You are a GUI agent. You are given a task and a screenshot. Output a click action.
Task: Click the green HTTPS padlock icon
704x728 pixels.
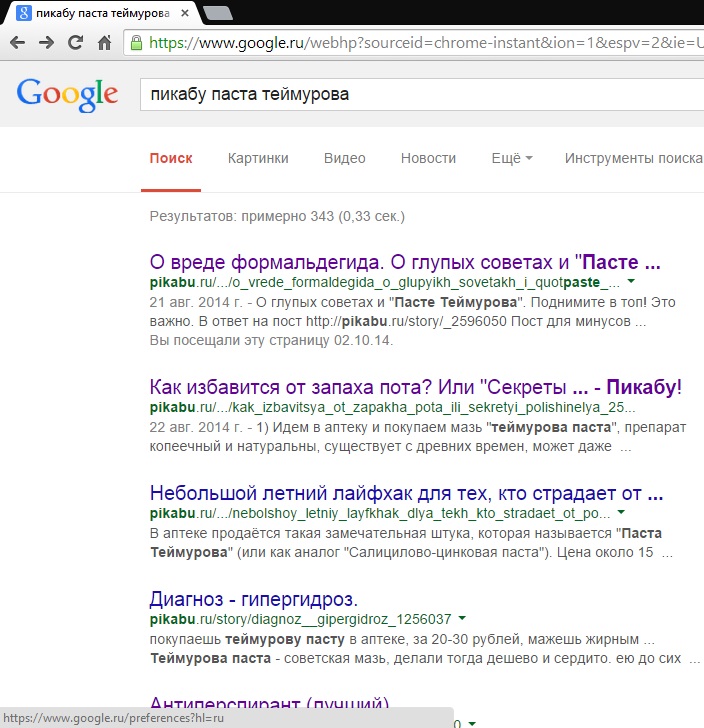[136, 43]
